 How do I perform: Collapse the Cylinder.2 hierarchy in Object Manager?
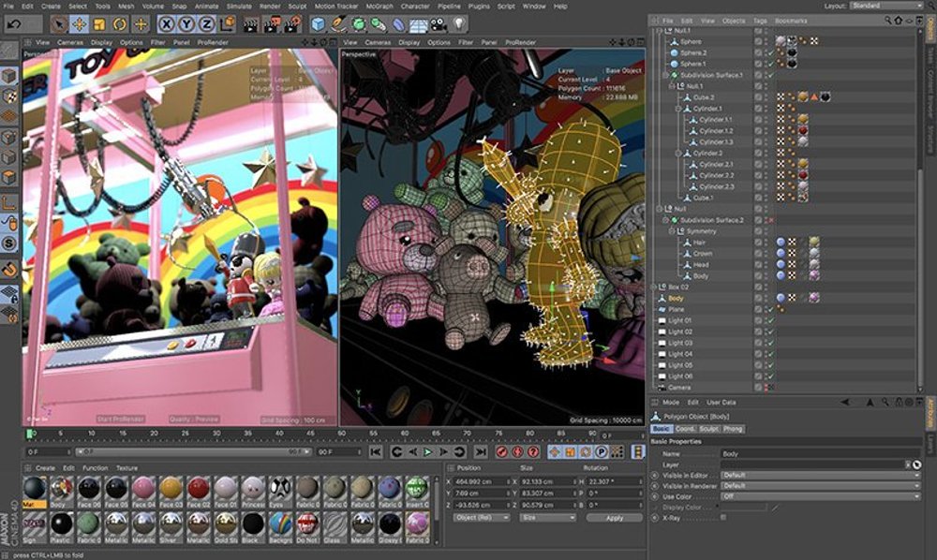[679, 152]
